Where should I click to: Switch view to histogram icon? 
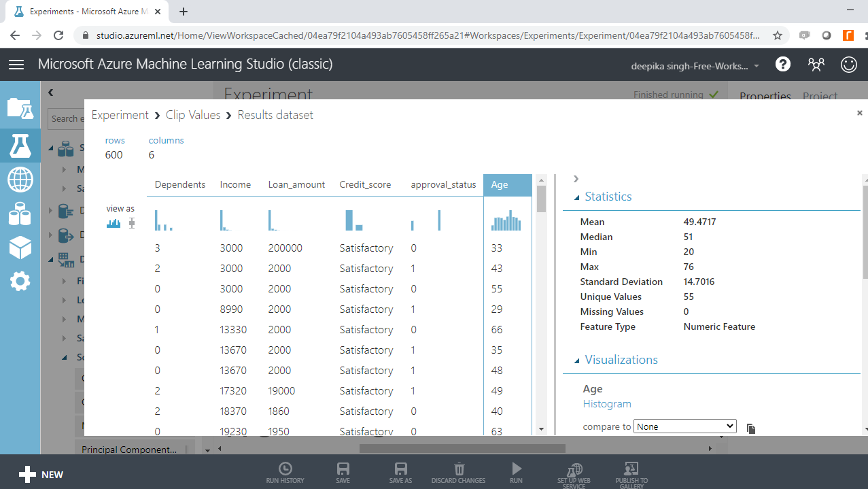[114, 223]
